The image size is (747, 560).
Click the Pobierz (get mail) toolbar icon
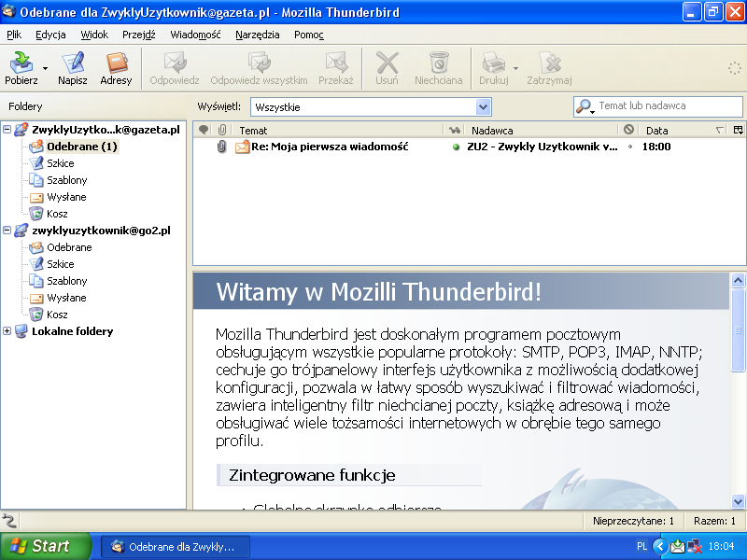click(21, 68)
